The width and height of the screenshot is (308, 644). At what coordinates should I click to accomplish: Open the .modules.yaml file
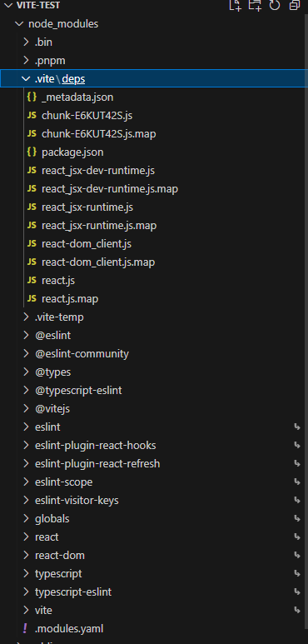(69, 628)
